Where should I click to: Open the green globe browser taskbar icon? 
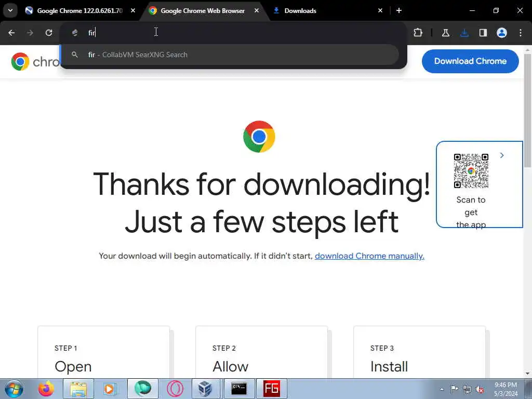143,389
